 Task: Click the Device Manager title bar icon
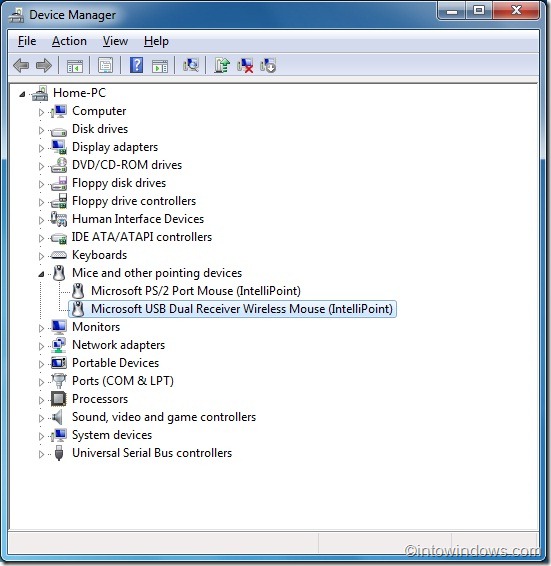coord(16,15)
